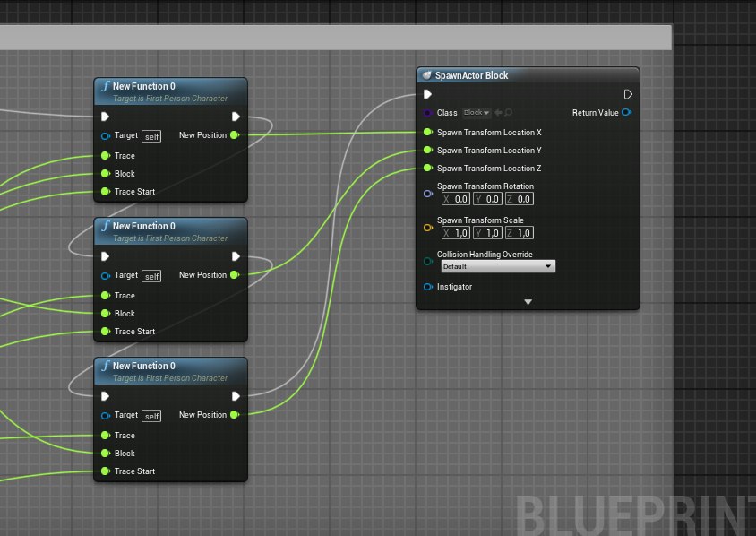Click the Spawn Transform Rotation pin

(427, 194)
